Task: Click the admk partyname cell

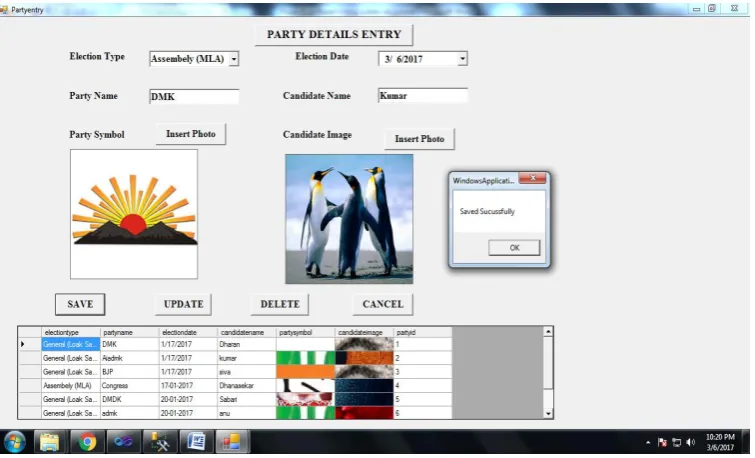Action: point(130,413)
